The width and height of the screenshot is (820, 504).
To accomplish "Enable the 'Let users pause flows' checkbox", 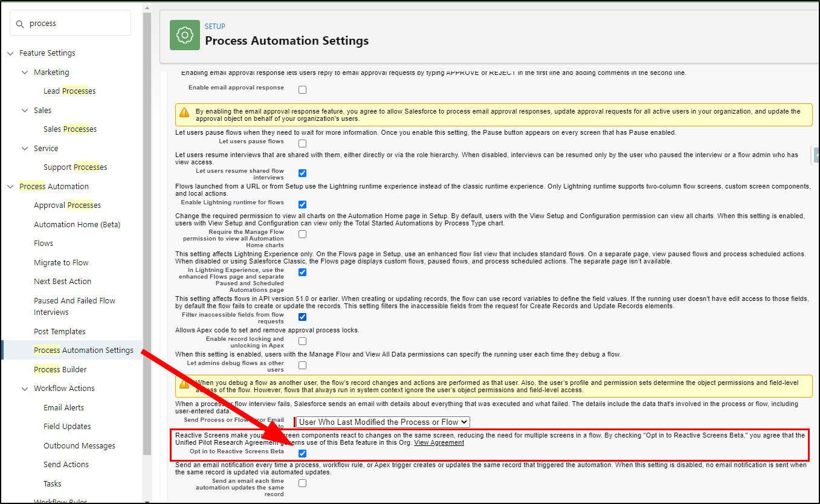I will coord(302,143).
